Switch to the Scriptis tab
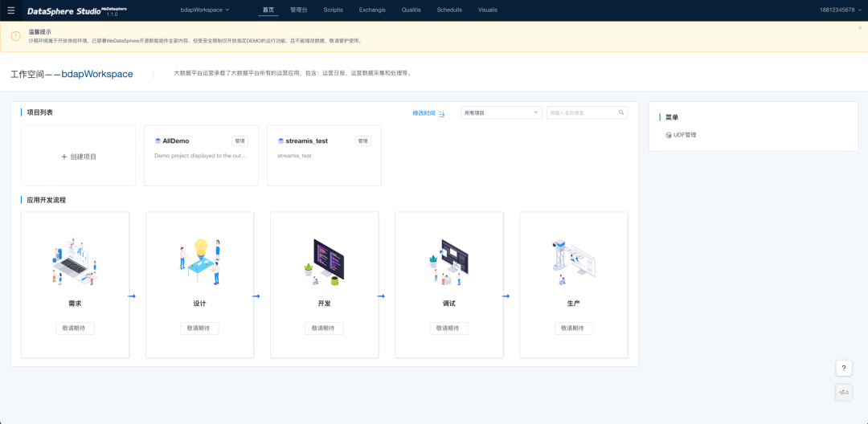This screenshot has width=868, height=424. click(333, 10)
